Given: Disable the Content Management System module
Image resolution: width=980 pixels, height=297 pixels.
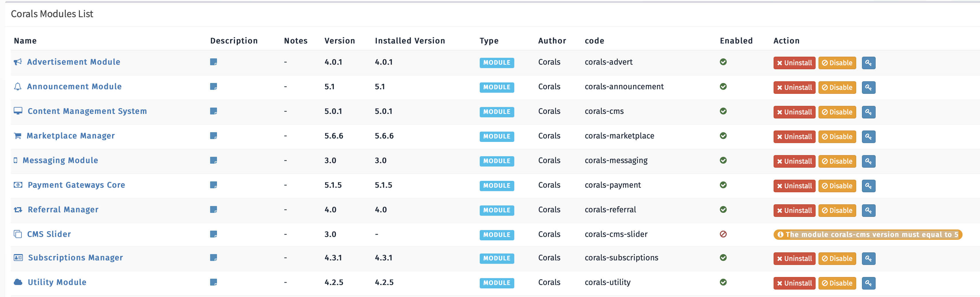Looking at the screenshot, I should pyautogui.click(x=837, y=112).
